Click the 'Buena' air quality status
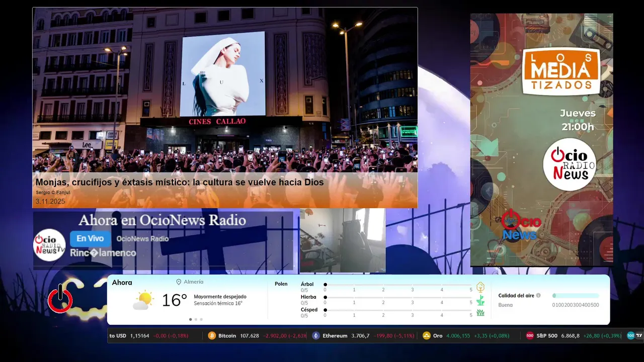The width and height of the screenshot is (644, 362). point(505,305)
